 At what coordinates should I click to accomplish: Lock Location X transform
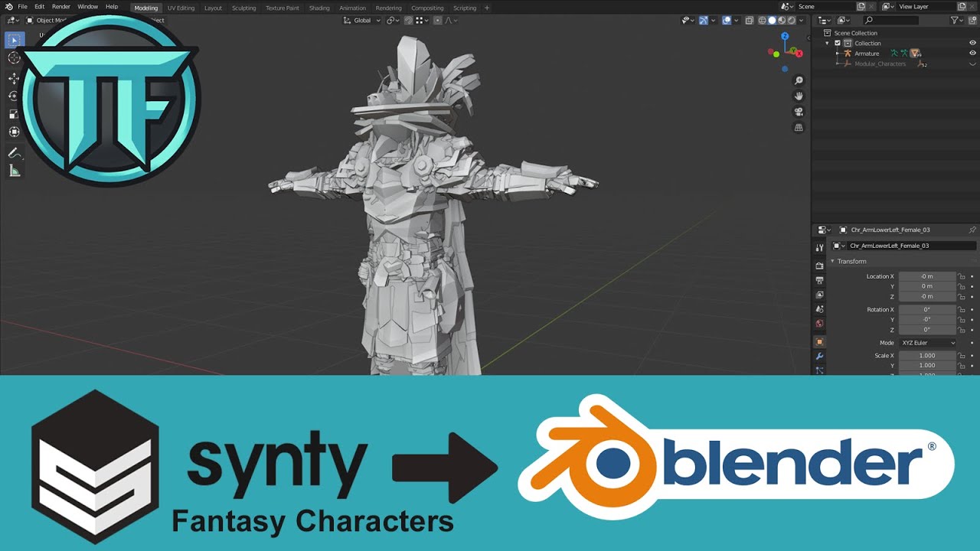[961, 276]
